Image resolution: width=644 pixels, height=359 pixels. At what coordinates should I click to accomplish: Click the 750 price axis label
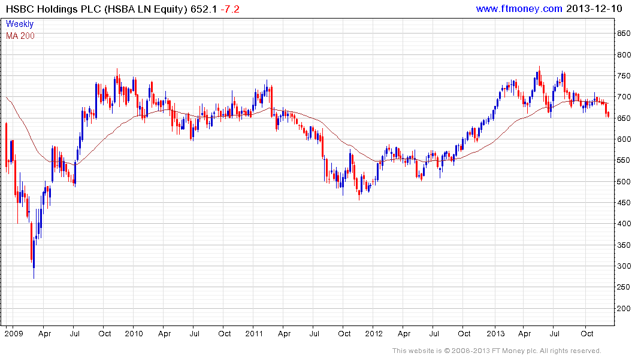pyautogui.click(x=624, y=76)
